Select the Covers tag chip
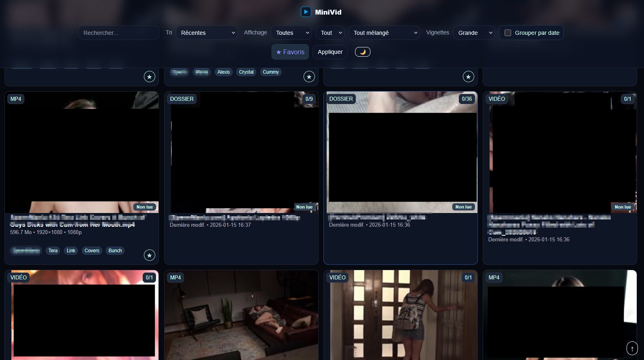644x360 pixels. click(x=92, y=251)
